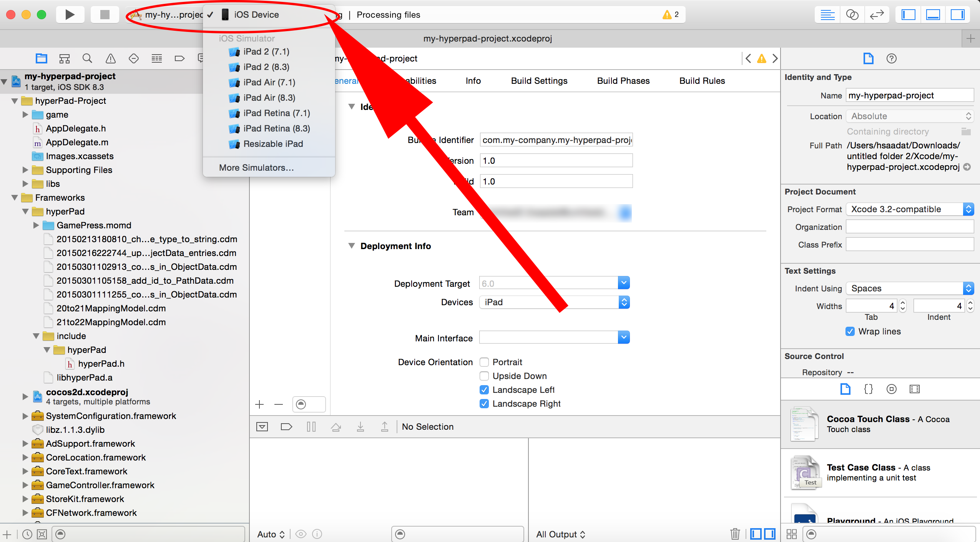
Task: Uncheck the Landscape Left checkbox
Action: click(x=484, y=390)
